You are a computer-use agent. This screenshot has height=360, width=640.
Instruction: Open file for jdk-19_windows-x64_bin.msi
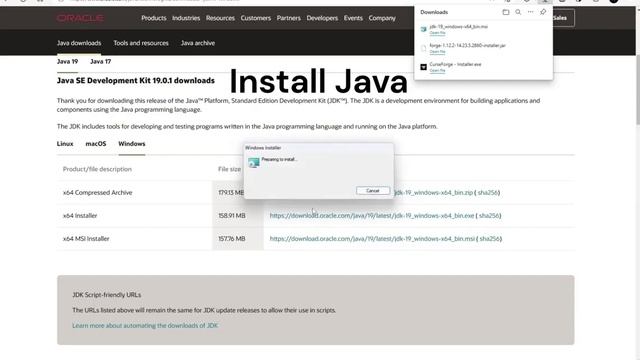point(437,33)
